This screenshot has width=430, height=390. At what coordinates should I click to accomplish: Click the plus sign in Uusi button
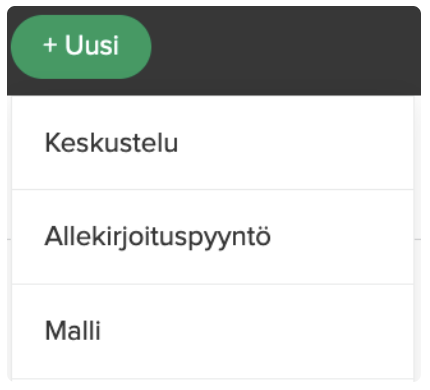pos(50,45)
